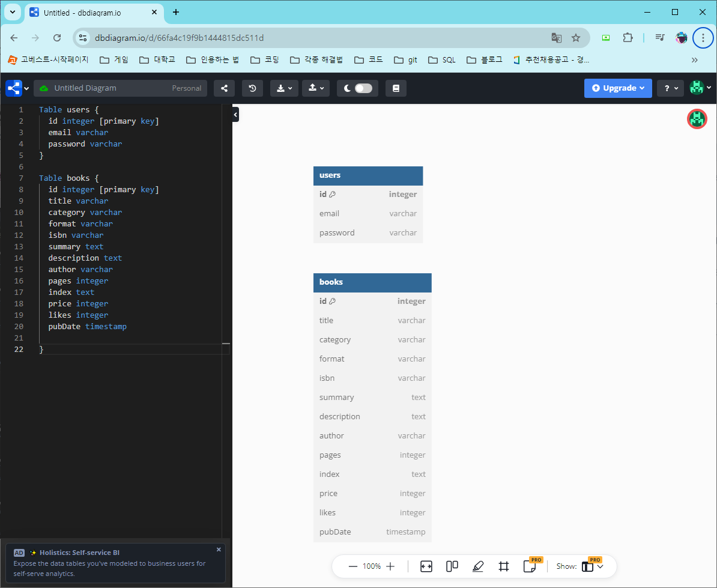Viewport: 717px width, 588px height.
Task: Click the Personal workspace label
Action: click(187, 88)
